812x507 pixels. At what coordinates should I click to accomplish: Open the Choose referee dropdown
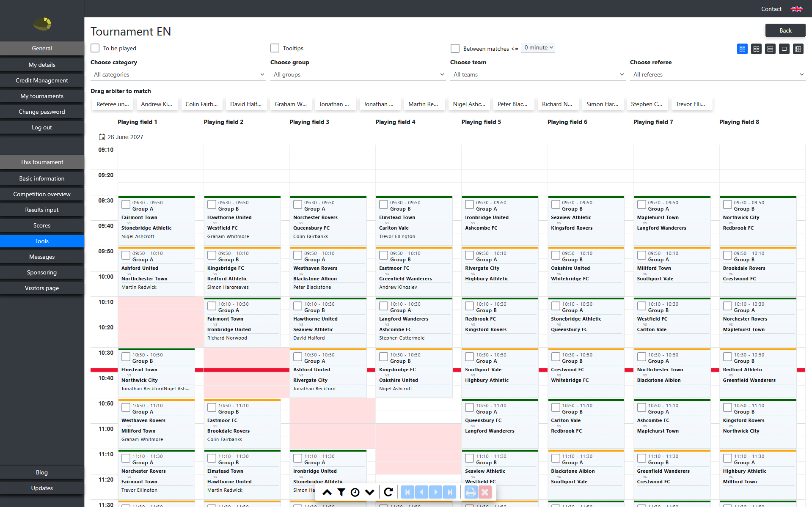coord(718,74)
